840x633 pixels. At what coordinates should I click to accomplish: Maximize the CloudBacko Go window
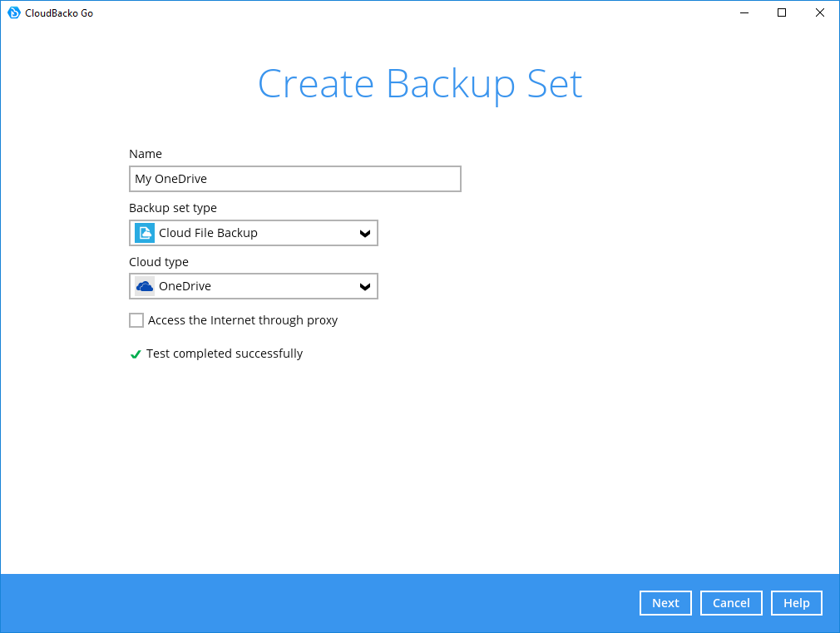782,12
